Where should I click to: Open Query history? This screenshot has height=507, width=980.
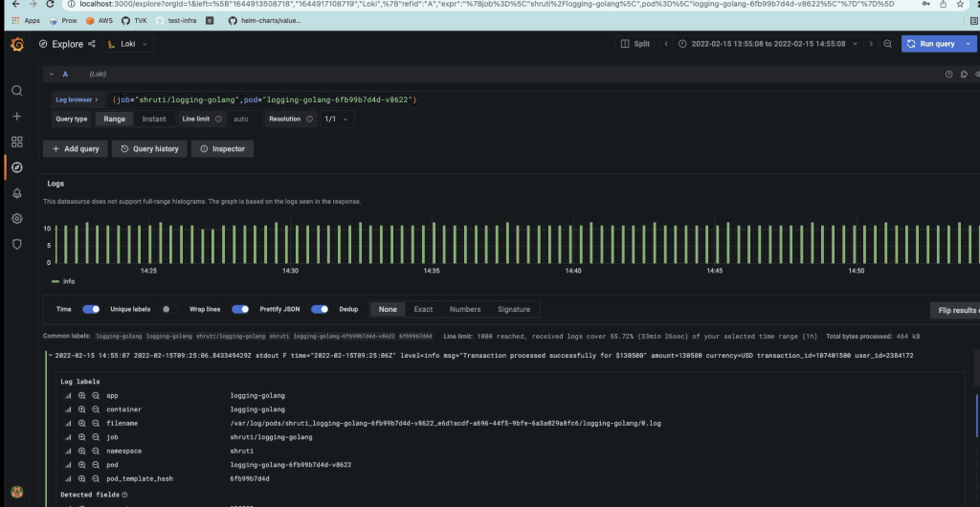point(149,148)
